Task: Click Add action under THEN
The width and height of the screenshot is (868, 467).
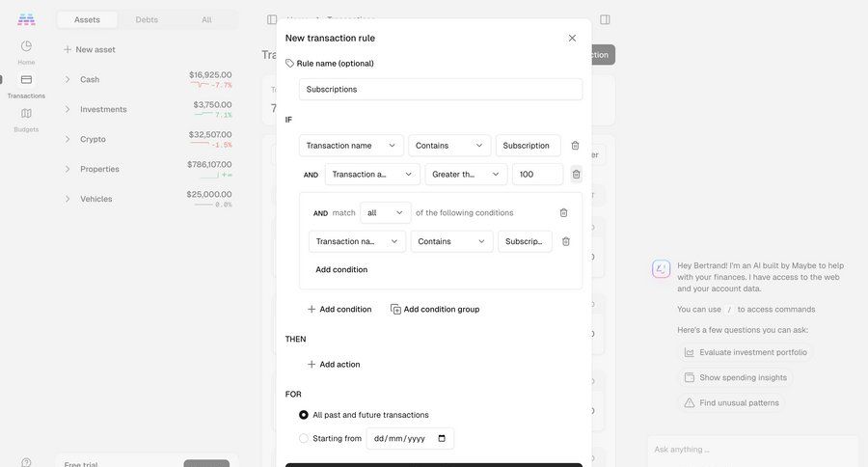Action: pos(334,364)
